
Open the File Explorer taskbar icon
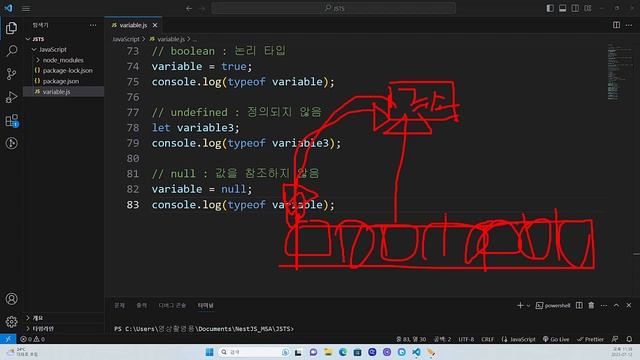[328, 352]
